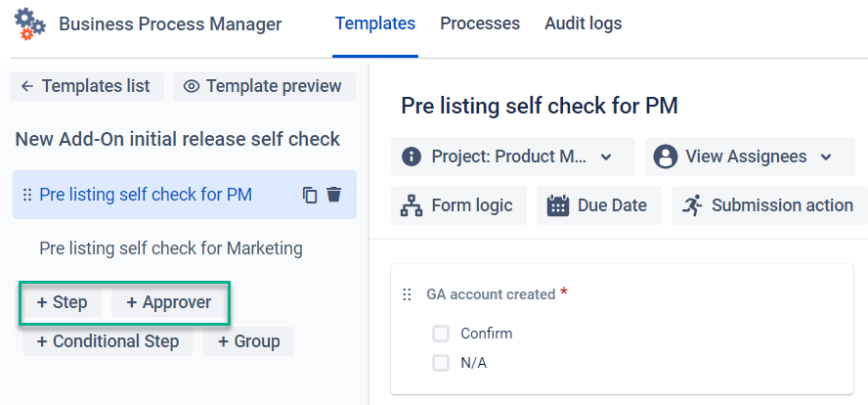The height and width of the screenshot is (405, 868).
Task: Click the copy icon on PM step
Action: (310, 195)
